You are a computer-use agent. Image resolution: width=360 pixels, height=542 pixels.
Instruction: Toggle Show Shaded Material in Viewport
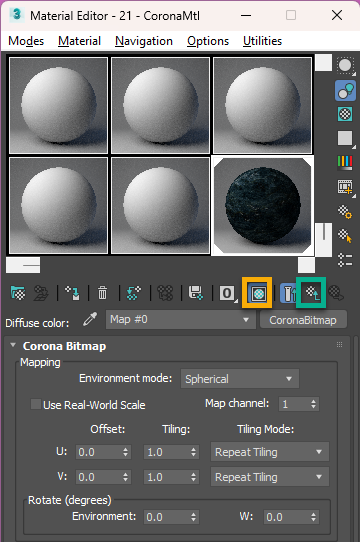[258, 293]
